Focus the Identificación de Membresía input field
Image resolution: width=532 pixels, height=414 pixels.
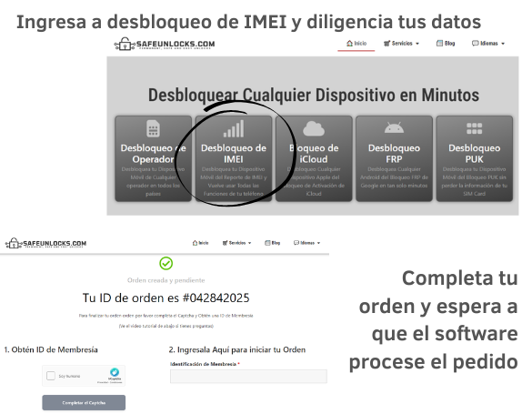[248, 377]
